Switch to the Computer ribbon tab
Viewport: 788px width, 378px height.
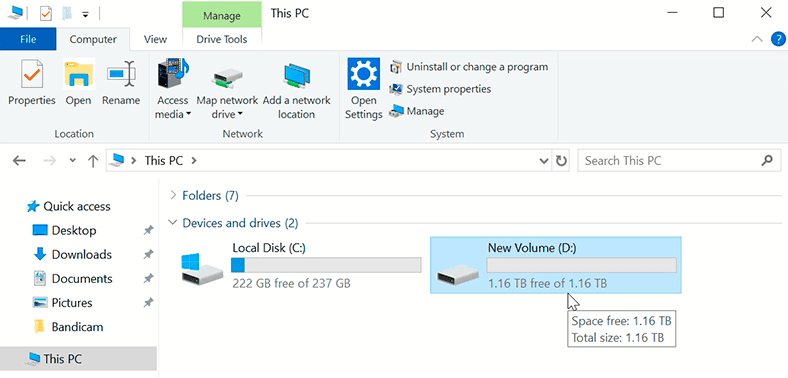coord(93,39)
